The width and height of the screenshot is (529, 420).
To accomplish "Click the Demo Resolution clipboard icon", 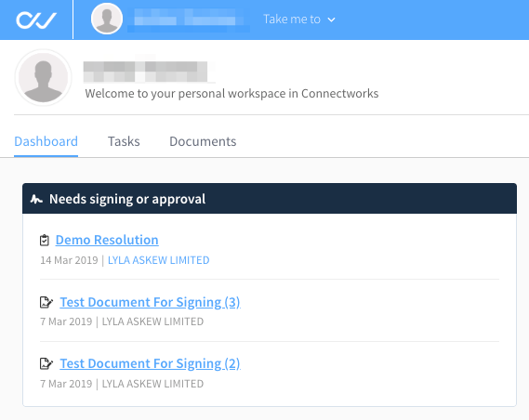I will [x=45, y=241].
